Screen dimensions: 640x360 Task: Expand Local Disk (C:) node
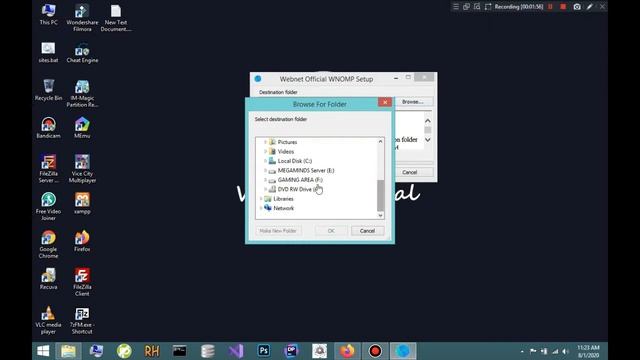tap(265, 161)
